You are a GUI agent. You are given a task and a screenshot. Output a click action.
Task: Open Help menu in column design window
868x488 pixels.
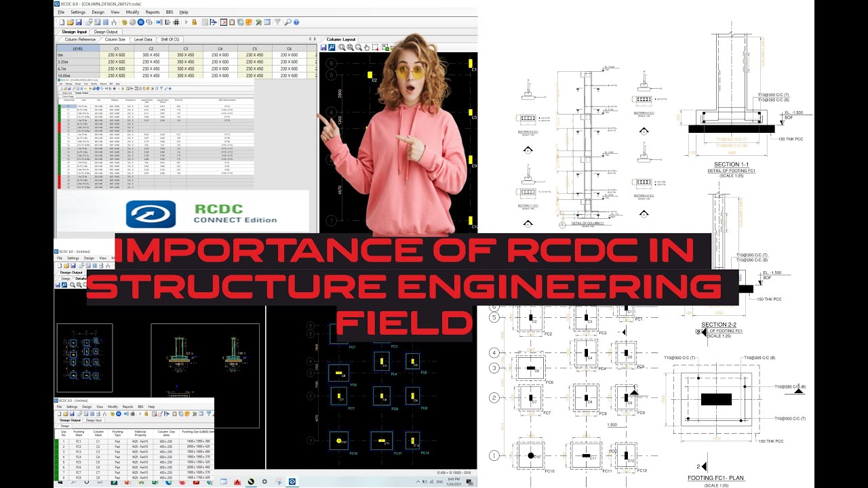point(184,12)
